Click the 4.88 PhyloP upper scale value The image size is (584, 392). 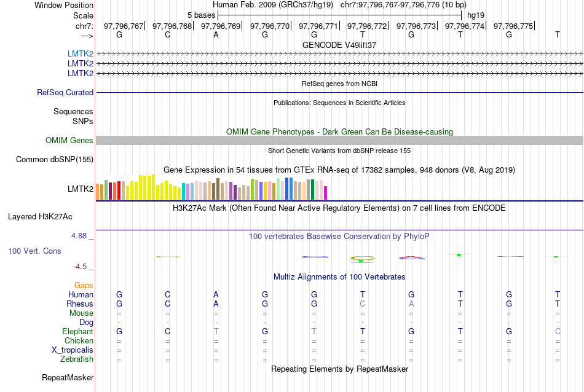click(x=79, y=236)
